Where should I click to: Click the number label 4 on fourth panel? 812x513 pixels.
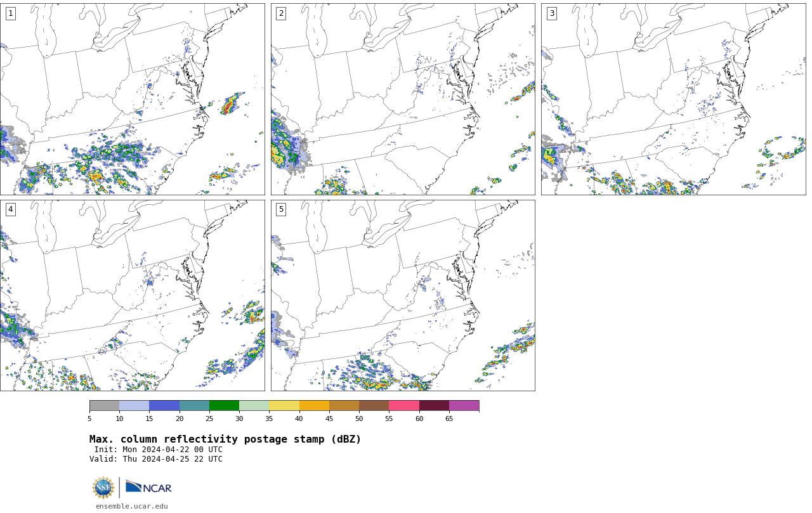point(10,209)
